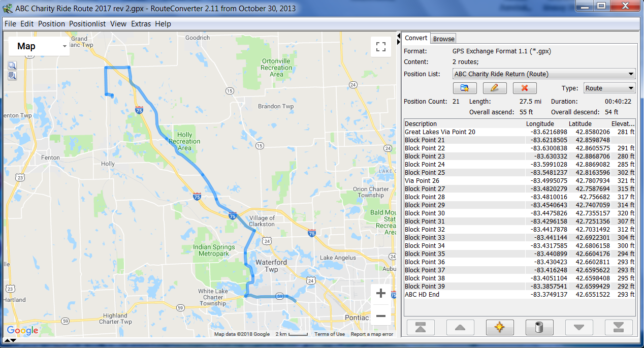
Task: Click the Longitude column header
Action: pos(540,123)
